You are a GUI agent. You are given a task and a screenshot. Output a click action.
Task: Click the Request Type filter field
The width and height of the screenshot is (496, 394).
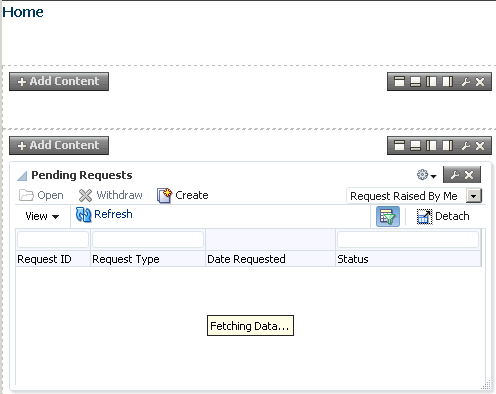click(x=148, y=240)
